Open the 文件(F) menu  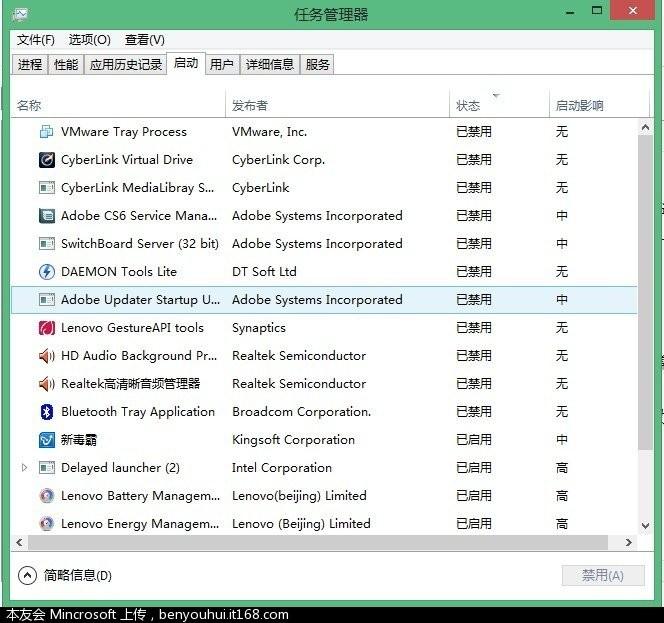[36, 40]
